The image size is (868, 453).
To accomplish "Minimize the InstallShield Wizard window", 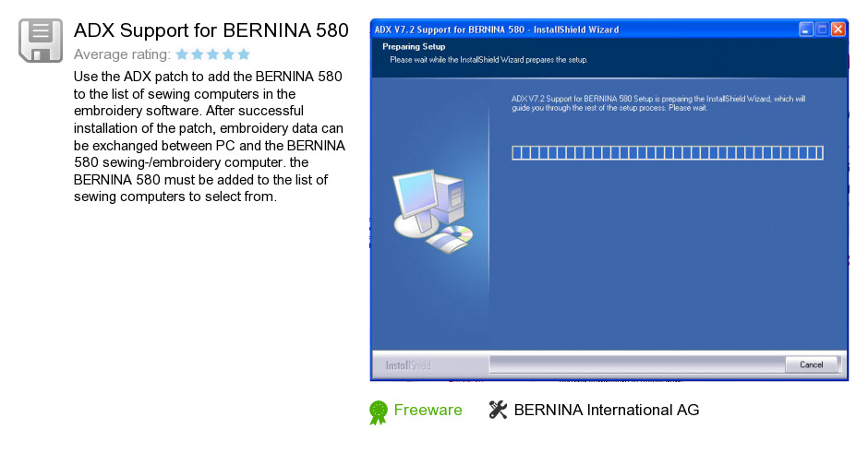I will point(806,30).
